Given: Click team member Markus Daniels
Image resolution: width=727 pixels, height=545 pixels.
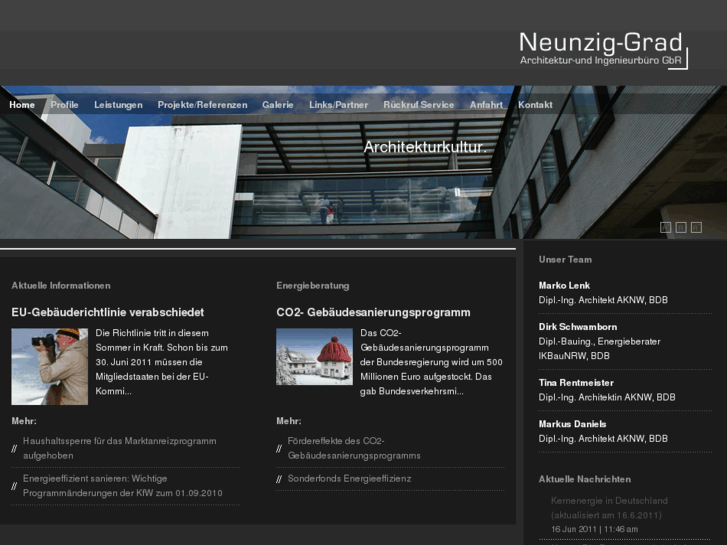Looking at the screenshot, I should tap(572, 424).
